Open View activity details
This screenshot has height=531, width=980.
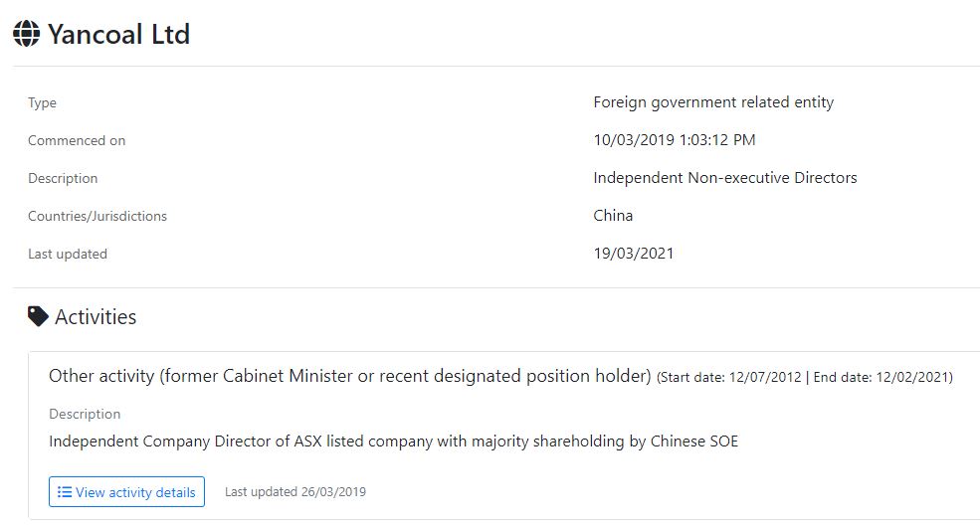[x=126, y=492]
